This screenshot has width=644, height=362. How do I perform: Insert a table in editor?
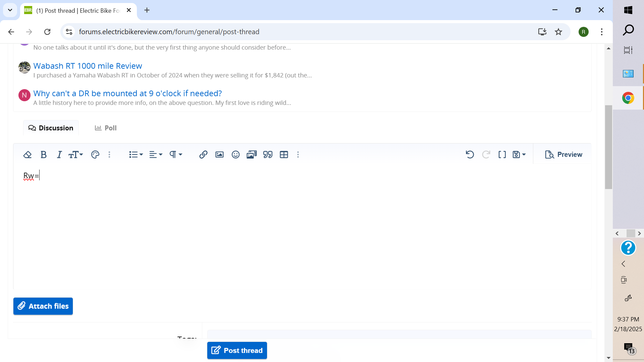[284, 155]
